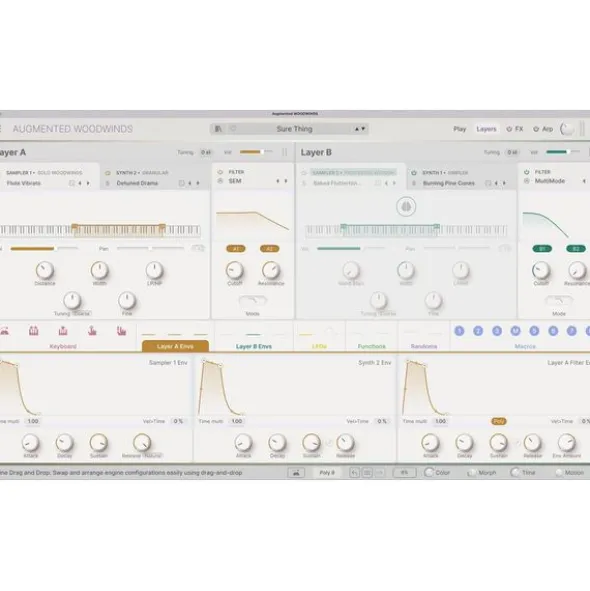Click the filter type icon beside SEM
590x591 pixels.
[221, 181]
